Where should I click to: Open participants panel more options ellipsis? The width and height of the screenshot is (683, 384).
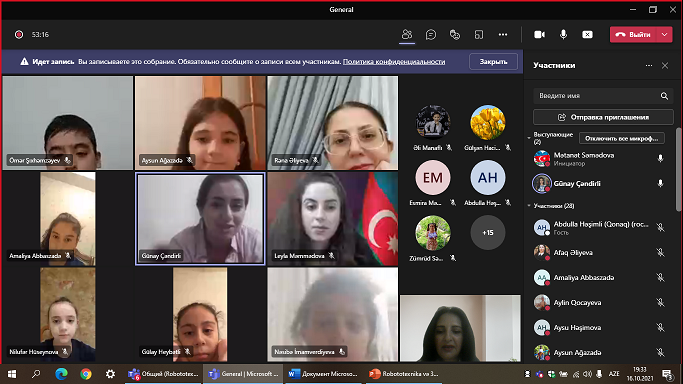click(x=649, y=65)
